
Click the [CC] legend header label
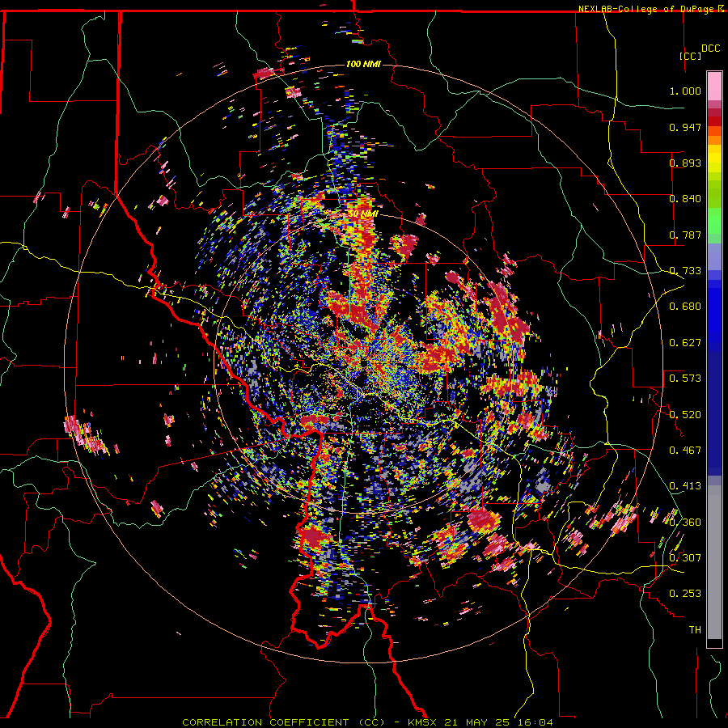690,56
